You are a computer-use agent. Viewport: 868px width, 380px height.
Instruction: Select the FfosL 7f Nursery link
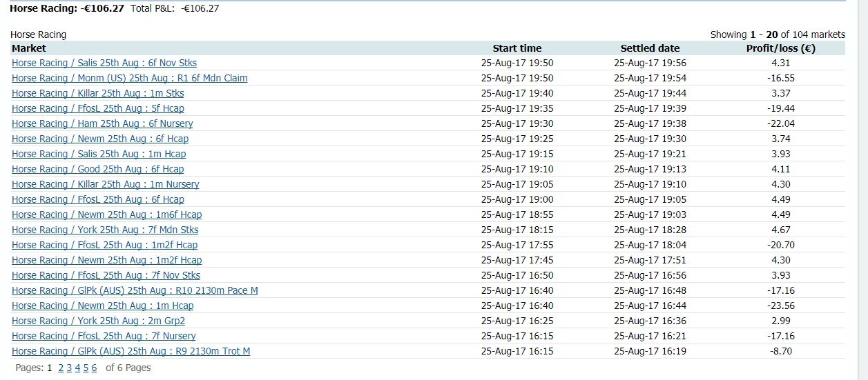[x=104, y=336]
